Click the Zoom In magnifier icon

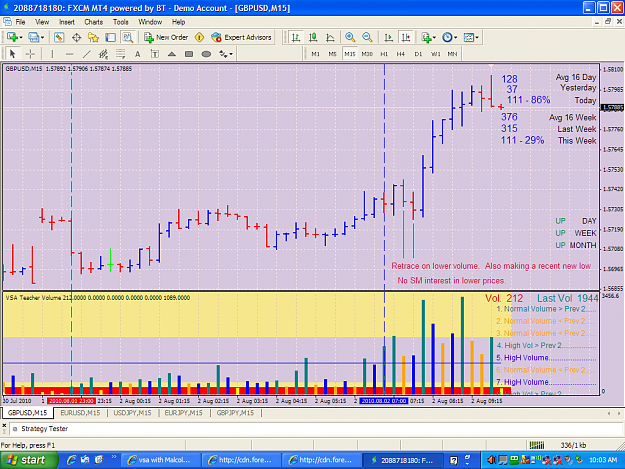350,37
